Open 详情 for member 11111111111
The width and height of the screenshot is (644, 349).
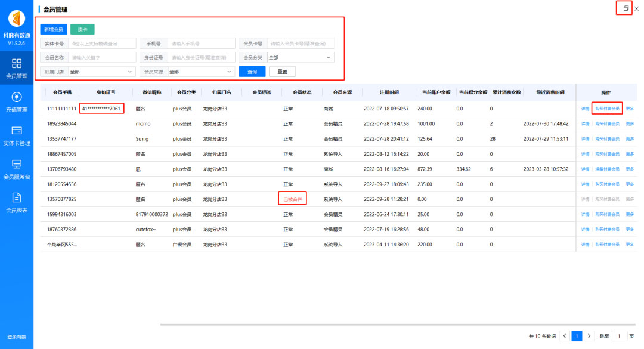(586, 109)
